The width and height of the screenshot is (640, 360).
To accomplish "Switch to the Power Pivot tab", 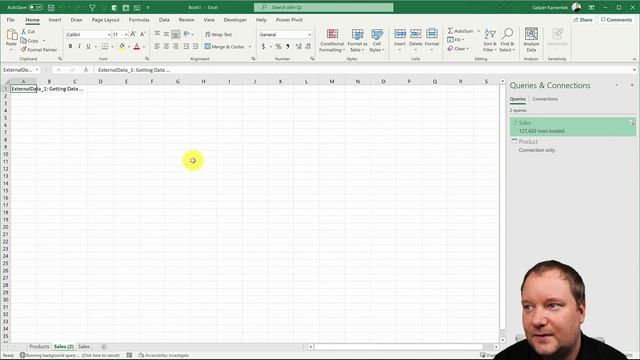I will tap(289, 20).
